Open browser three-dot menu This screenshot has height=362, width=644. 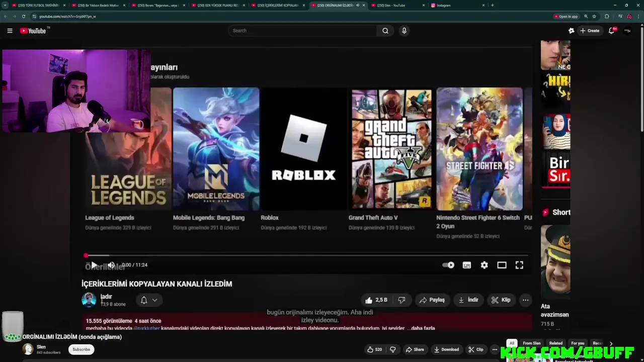(x=638, y=16)
